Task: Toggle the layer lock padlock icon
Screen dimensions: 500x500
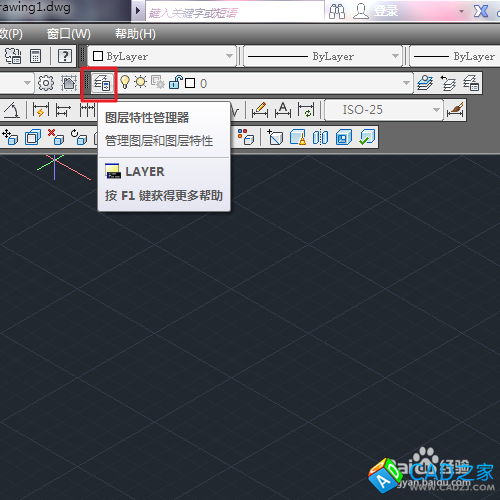Action: click(x=176, y=82)
